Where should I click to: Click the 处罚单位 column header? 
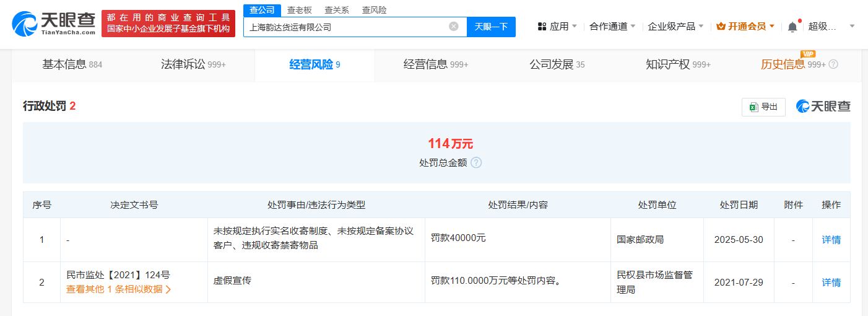[x=657, y=205]
